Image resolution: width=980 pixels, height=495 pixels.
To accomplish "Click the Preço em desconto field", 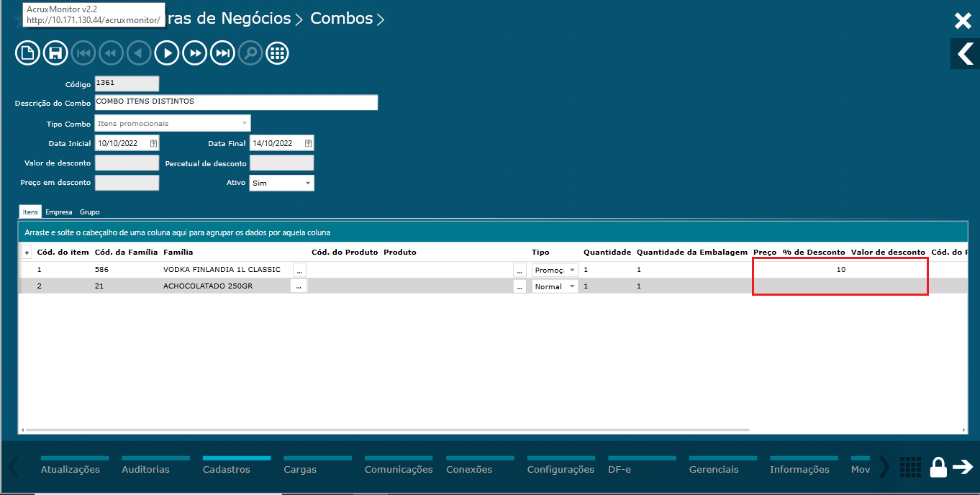I will pos(127,183).
